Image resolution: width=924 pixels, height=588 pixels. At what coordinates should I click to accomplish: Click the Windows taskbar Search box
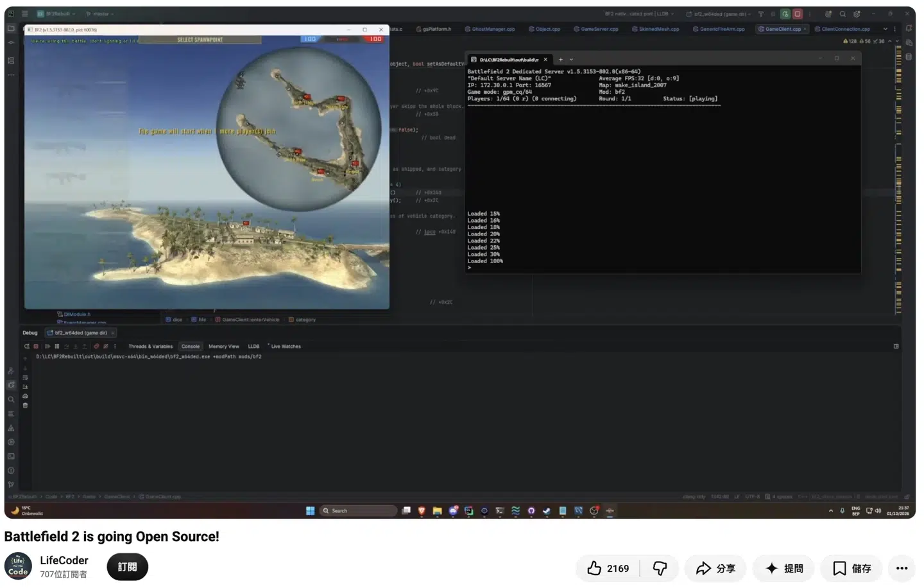pyautogui.click(x=358, y=511)
